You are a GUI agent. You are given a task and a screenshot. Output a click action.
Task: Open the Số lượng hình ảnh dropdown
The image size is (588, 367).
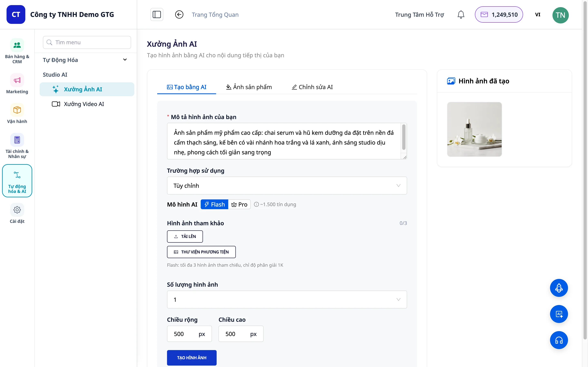[287, 300]
